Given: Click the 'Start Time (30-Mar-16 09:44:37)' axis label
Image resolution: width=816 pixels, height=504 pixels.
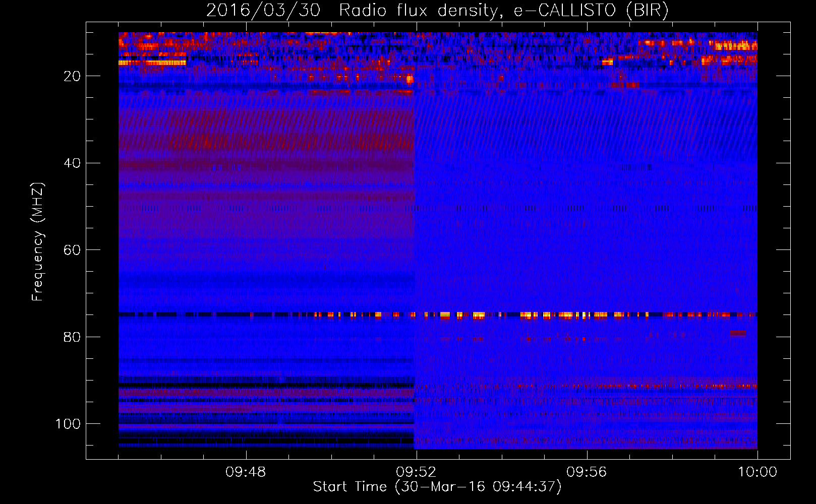Looking at the screenshot, I should 437,487.
